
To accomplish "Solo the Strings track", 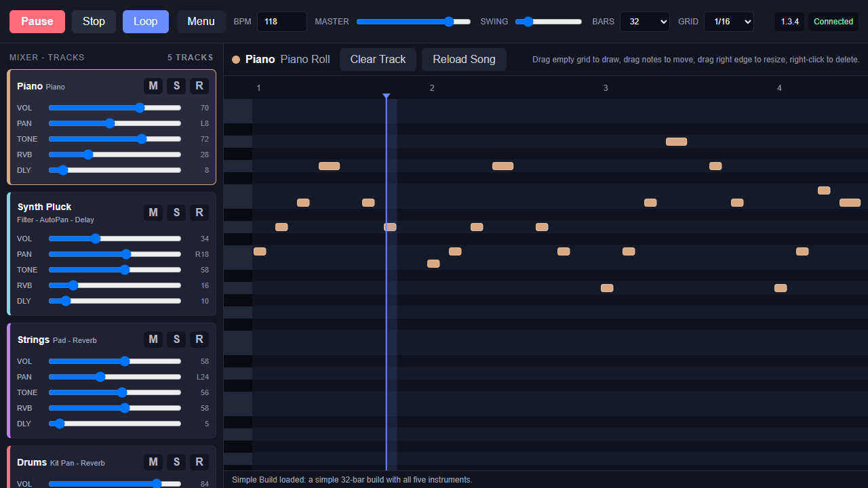I will tap(176, 339).
